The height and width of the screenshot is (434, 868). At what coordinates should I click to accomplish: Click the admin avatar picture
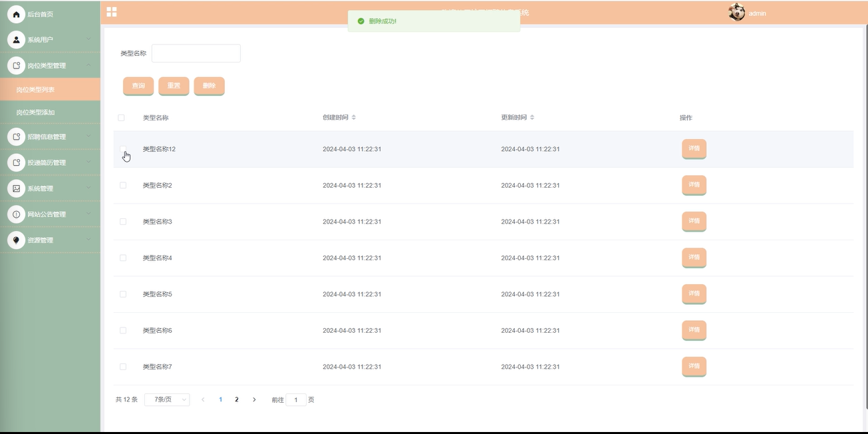tap(736, 12)
